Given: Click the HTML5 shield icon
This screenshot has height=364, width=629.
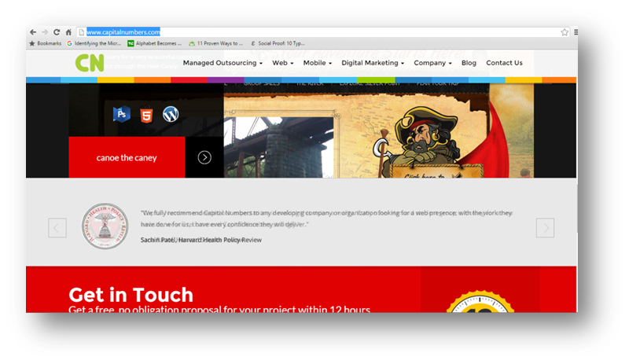Looking at the screenshot, I should (x=146, y=114).
